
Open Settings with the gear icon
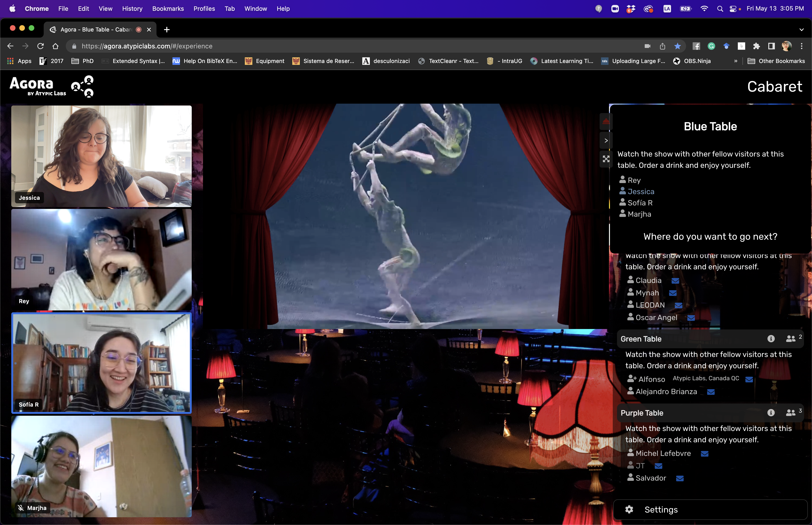click(629, 509)
